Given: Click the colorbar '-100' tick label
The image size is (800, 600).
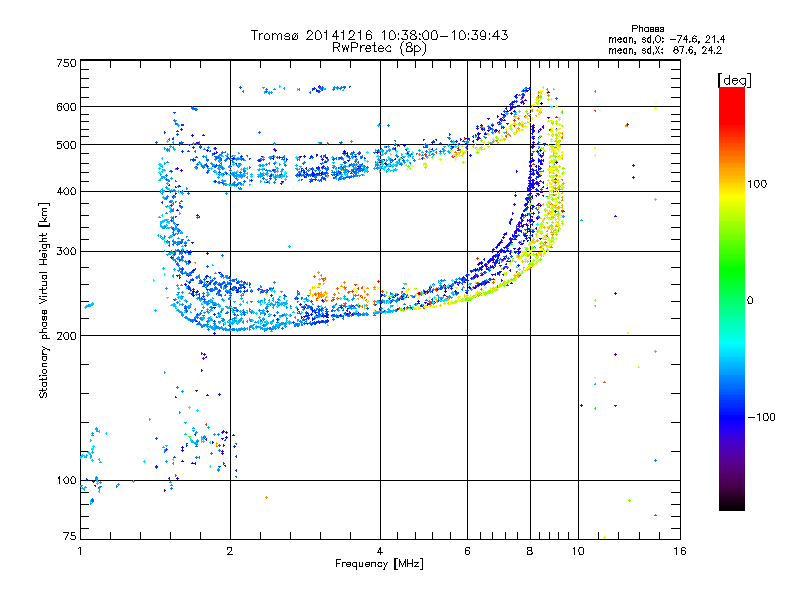Looking at the screenshot, I should (761, 417).
